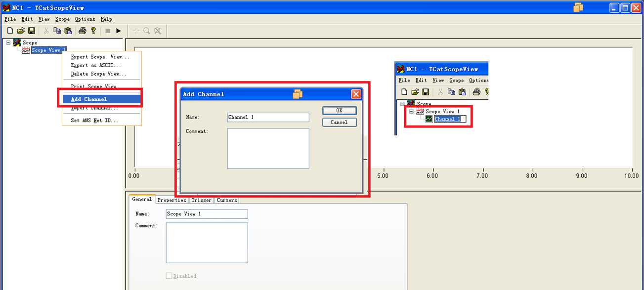Open the Scope menu in inset window
The width and height of the screenshot is (644, 290).
(456, 80)
